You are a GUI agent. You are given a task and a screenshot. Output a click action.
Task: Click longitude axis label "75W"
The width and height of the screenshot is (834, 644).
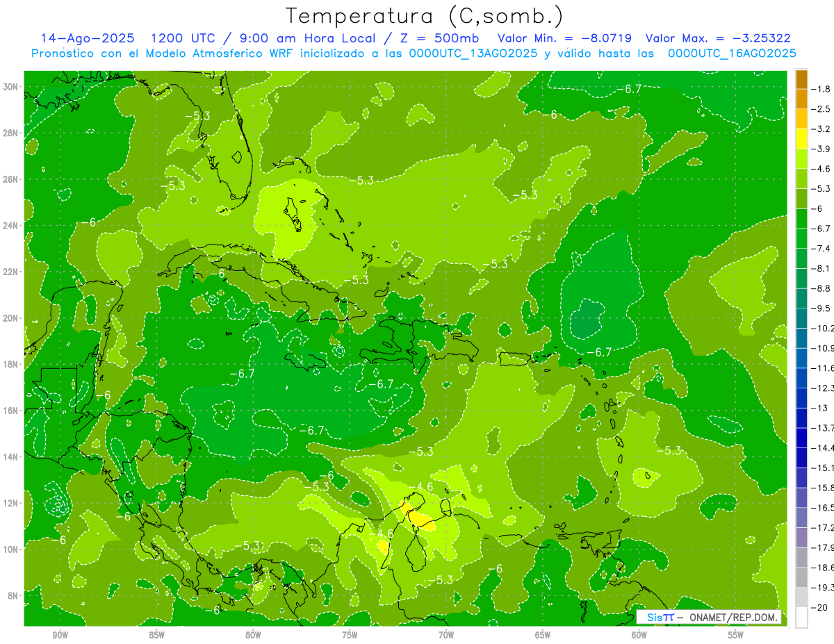coord(350,635)
